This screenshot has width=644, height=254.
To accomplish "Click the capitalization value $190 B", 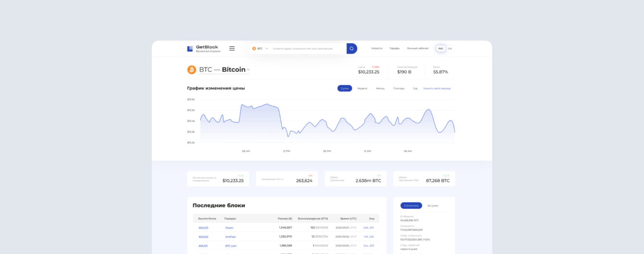I will click(404, 72).
